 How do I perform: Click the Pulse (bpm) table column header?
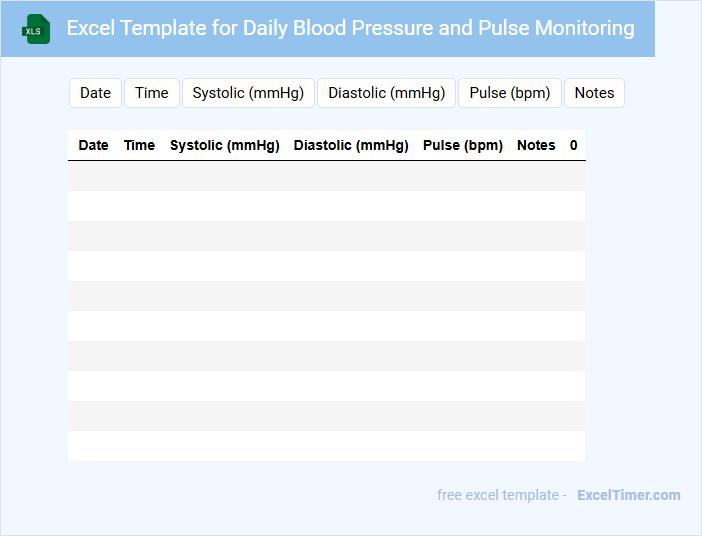[x=462, y=145]
